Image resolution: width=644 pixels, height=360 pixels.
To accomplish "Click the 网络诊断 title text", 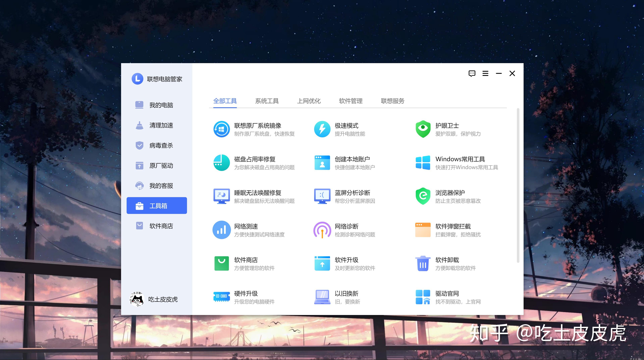I will [x=346, y=226].
